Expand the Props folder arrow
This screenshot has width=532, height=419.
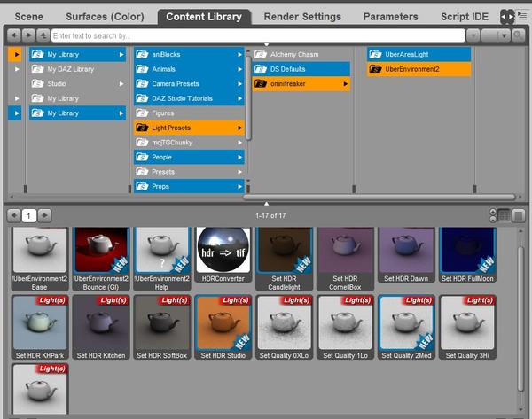pos(239,186)
